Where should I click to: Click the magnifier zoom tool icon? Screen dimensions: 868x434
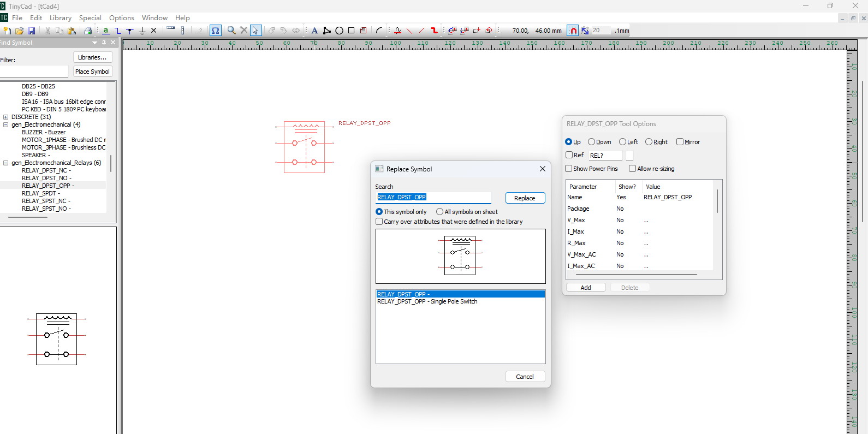[x=231, y=31]
